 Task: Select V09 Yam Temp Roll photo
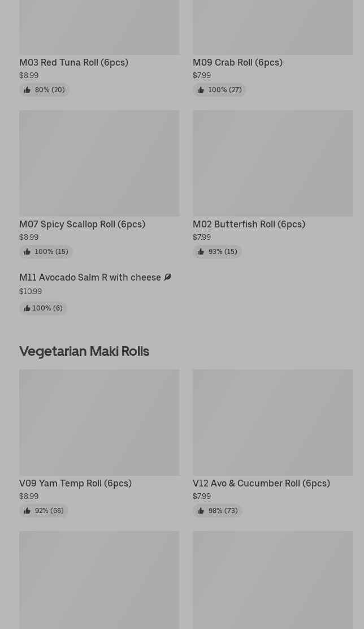pyautogui.click(x=99, y=422)
